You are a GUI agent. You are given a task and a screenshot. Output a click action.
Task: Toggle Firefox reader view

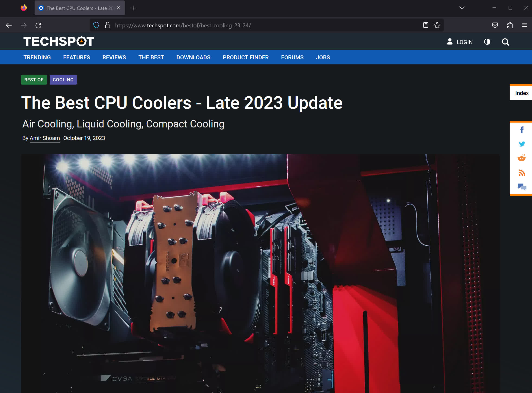coord(426,25)
